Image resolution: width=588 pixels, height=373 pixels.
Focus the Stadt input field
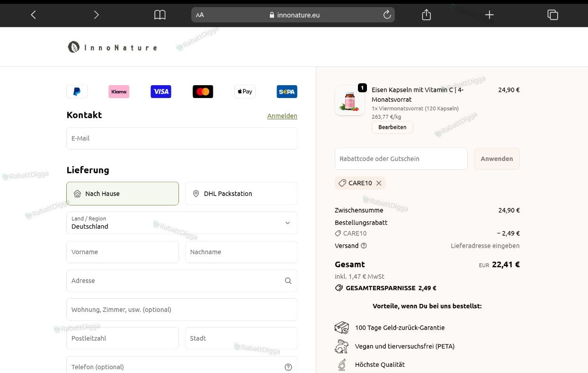(241, 338)
